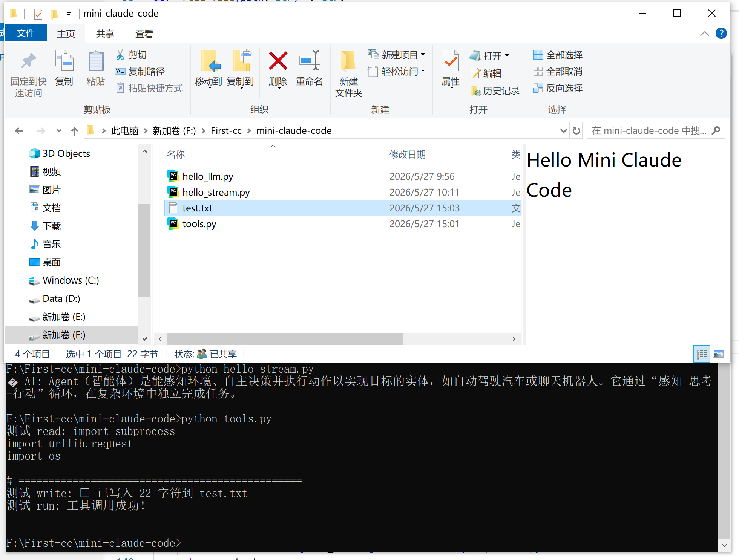Click the red Delete (删除) icon
The height and width of the screenshot is (560, 739).
coord(278,61)
